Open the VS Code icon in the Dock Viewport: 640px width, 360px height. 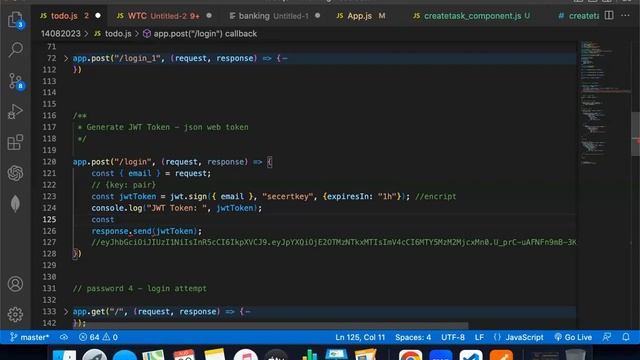471,355
